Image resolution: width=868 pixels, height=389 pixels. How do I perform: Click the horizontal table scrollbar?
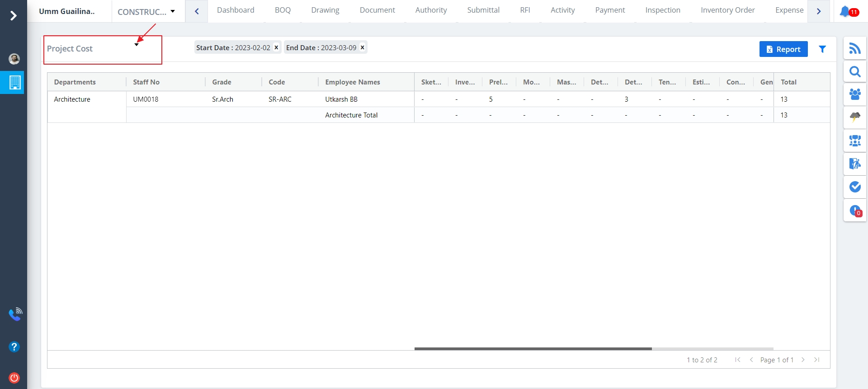[533, 348]
